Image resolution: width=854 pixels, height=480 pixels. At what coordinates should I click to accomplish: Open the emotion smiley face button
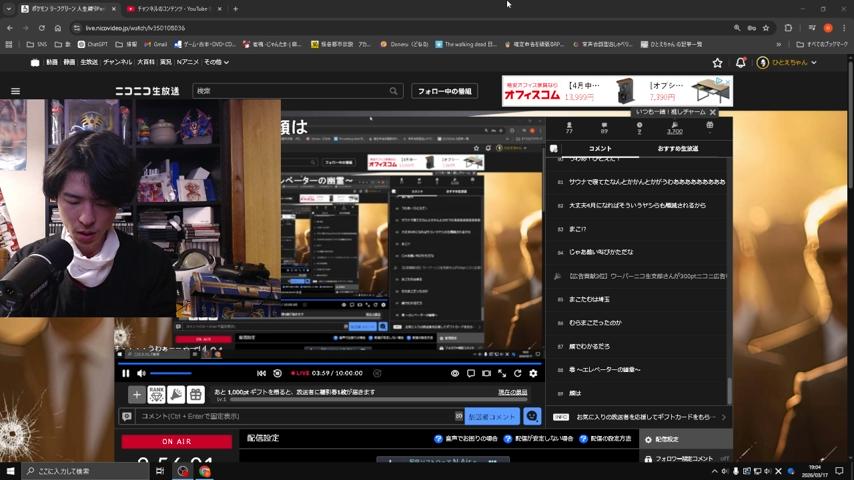(x=532, y=416)
